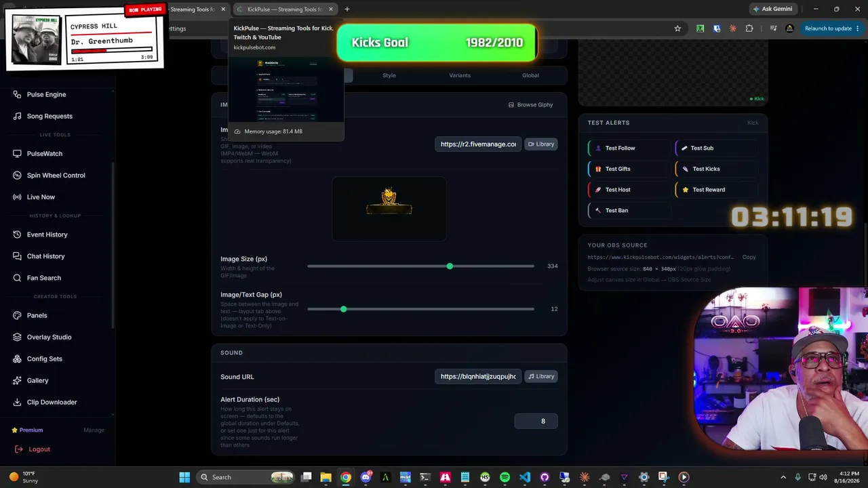Screen dimensions: 868x488
Task: Close the first browser tab
Action: (x=223, y=9)
